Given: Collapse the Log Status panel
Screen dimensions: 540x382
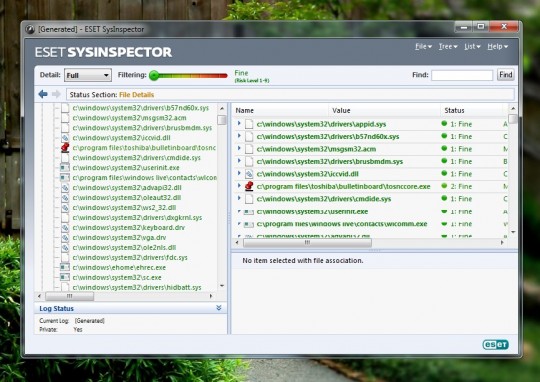Looking at the screenshot, I should click(x=219, y=308).
